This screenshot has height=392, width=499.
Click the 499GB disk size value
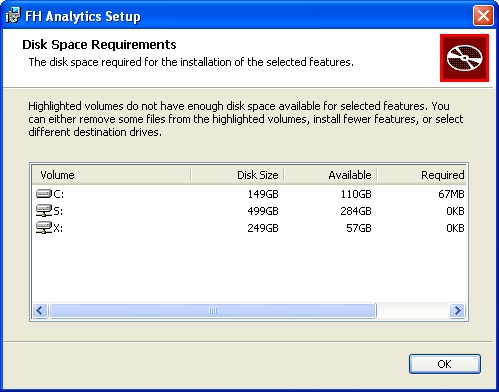click(x=263, y=211)
